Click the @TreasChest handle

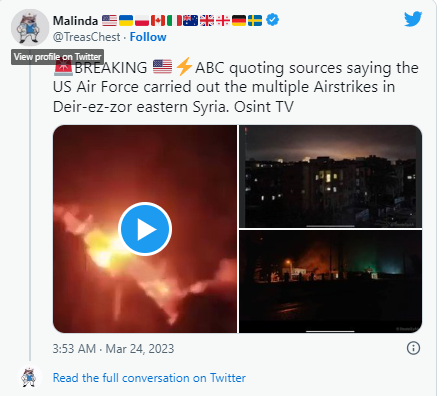[x=86, y=37]
